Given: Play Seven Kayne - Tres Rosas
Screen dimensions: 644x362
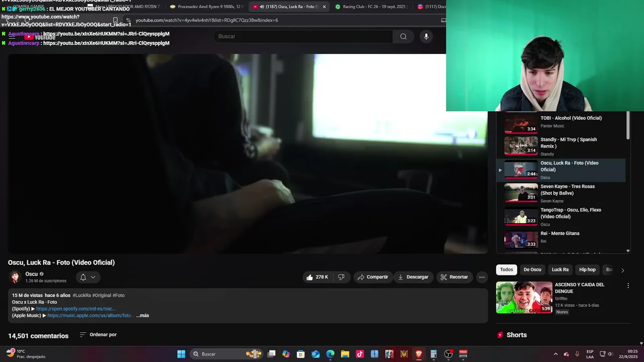Looking at the screenshot, I should (x=561, y=193).
